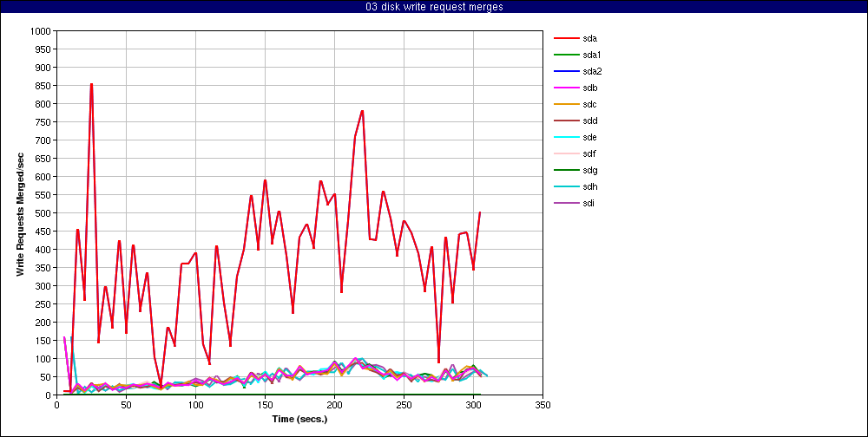Select the orange sdc legend line sample
868x437 pixels.
pyautogui.click(x=566, y=104)
